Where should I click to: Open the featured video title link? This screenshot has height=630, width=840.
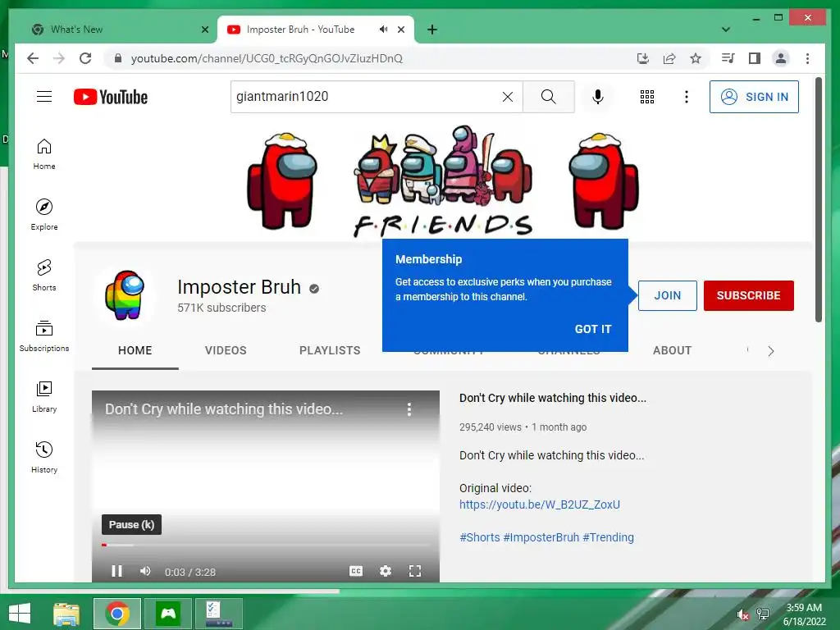[553, 398]
